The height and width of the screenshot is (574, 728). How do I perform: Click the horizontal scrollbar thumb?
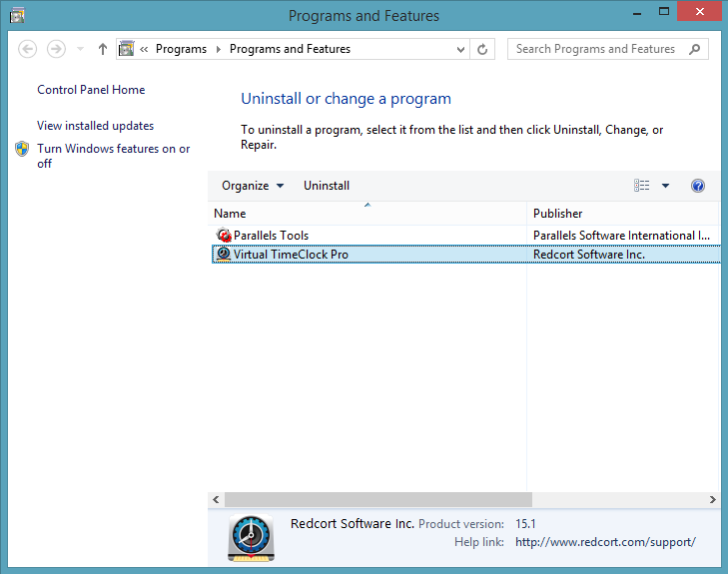(x=378, y=500)
